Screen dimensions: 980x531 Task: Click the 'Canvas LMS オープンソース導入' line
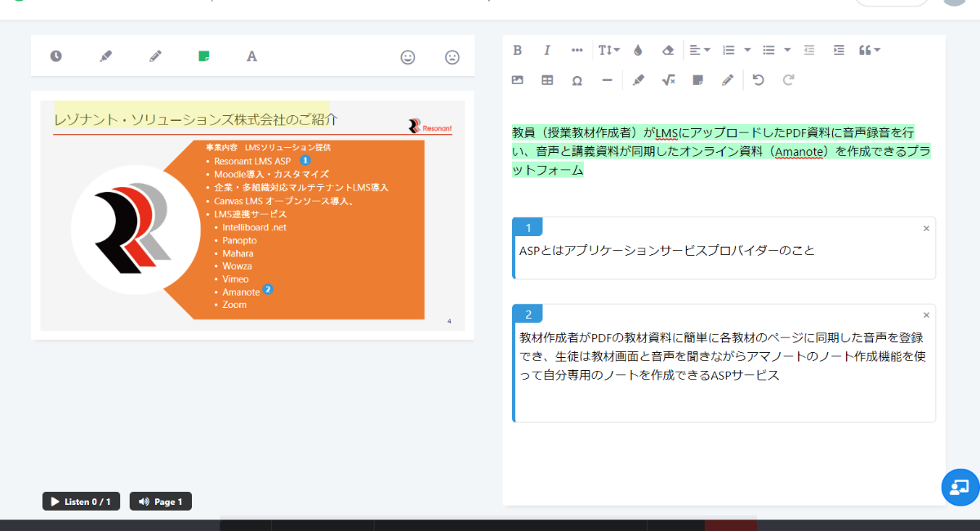click(283, 200)
